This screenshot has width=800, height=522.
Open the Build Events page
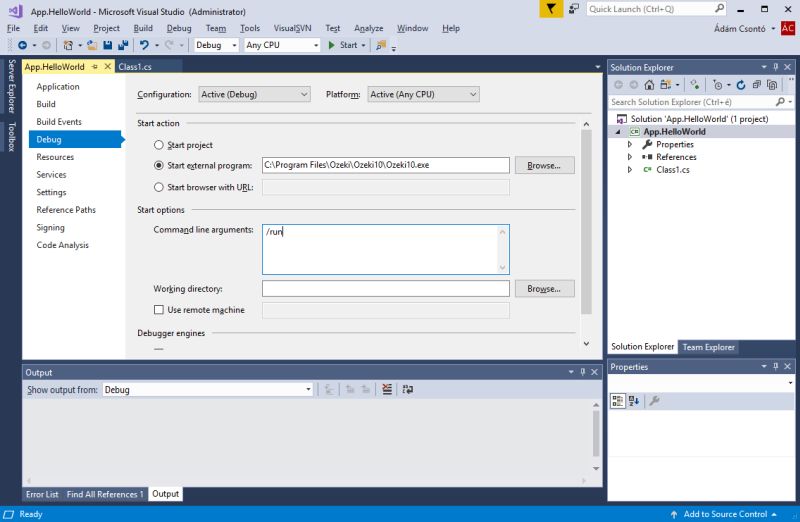click(x=59, y=122)
